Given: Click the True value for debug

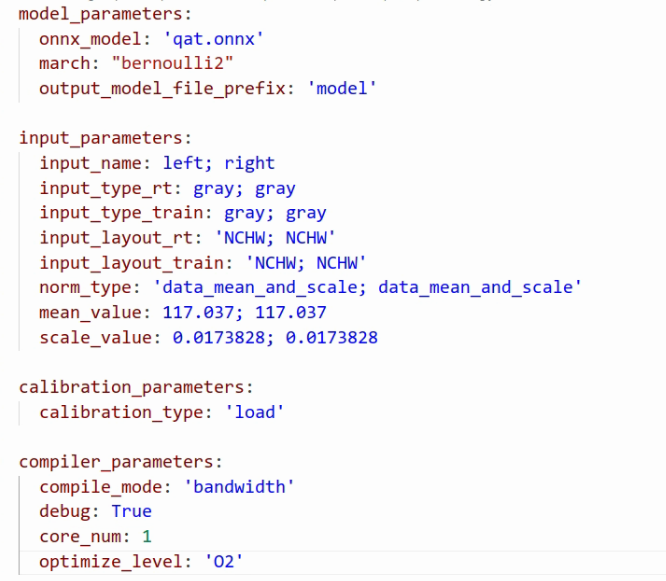Looking at the screenshot, I should tap(131, 511).
